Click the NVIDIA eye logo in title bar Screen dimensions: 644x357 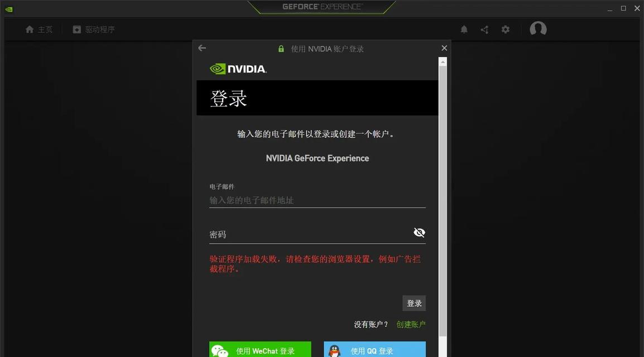click(x=8, y=9)
